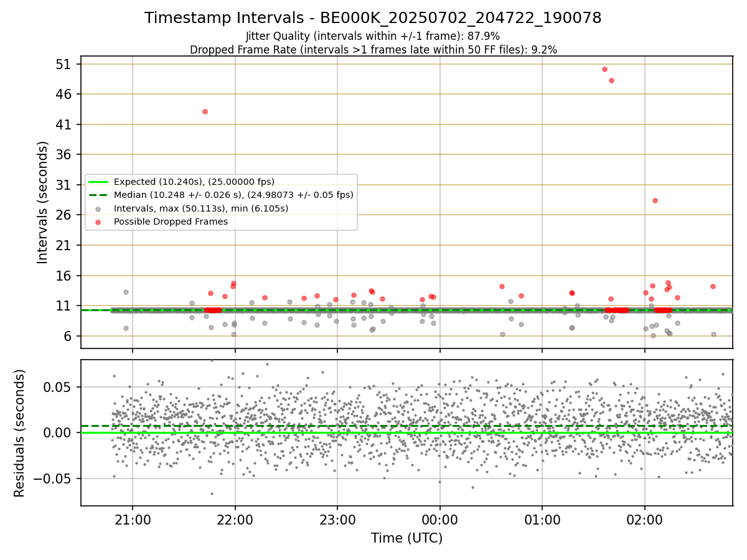The image size is (747, 560).
Task: Click the y-axis tick label 31
Action: (65, 185)
